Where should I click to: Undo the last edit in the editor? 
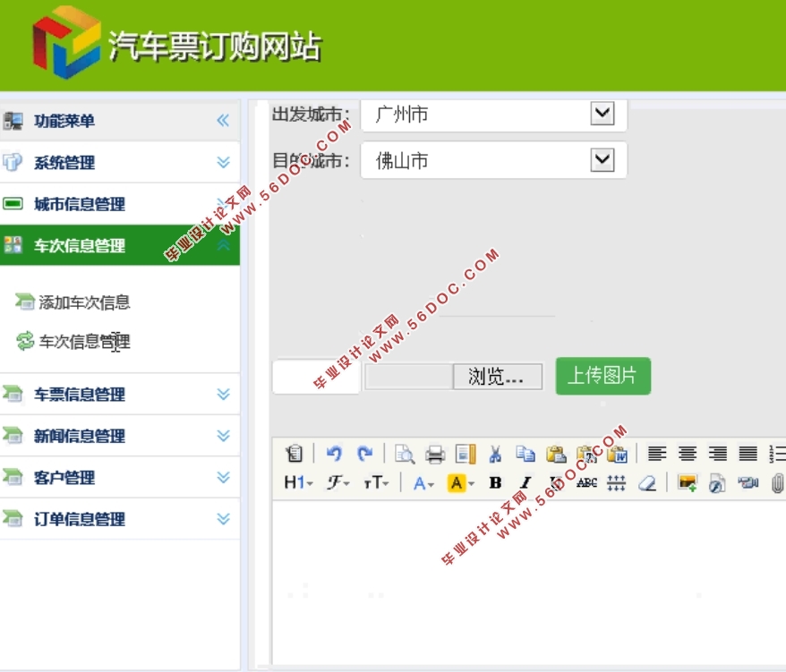334,454
